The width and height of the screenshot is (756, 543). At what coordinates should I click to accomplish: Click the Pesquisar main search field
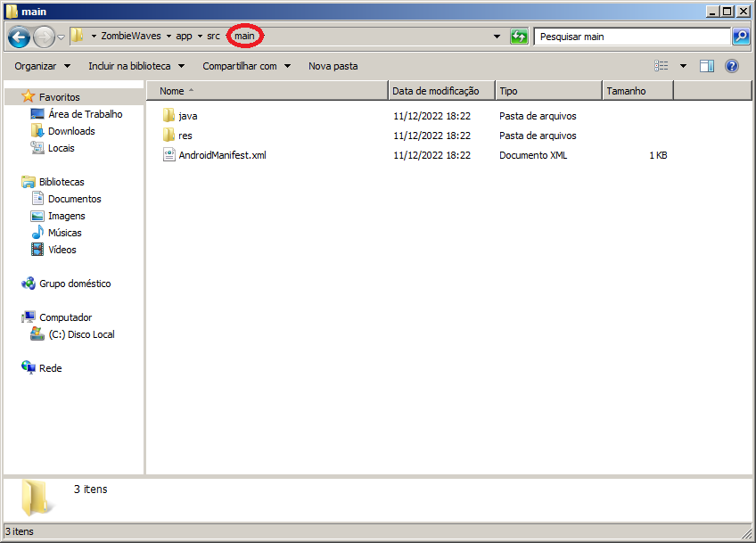click(x=631, y=37)
